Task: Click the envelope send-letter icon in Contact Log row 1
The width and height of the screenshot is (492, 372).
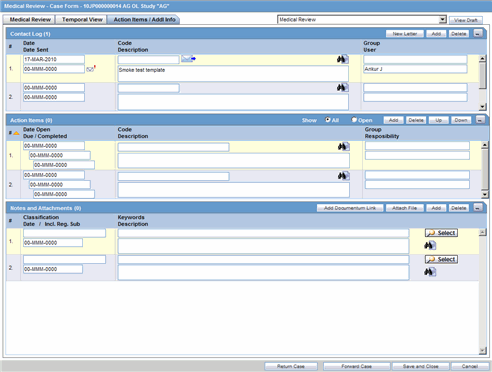Action: pyautogui.click(x=188, y=59)
